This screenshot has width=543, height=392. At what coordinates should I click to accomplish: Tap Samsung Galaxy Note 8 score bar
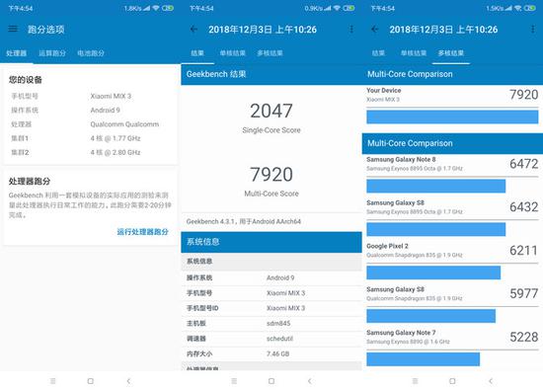click(x=436, y=186)
